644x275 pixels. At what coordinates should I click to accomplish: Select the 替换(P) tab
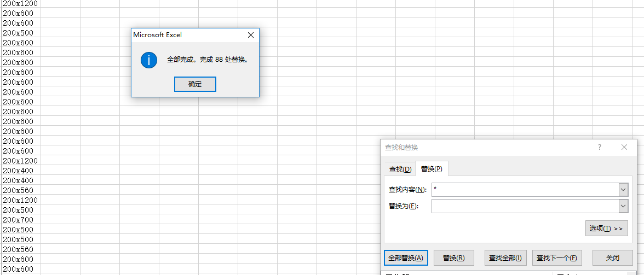tap(432, 168)
